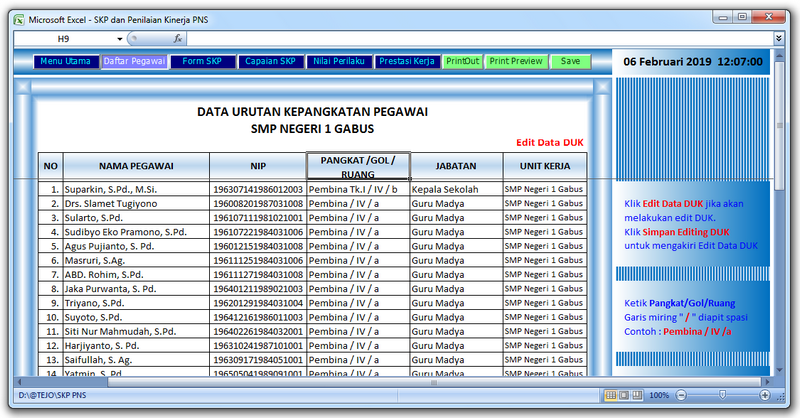Click the title DATA URUTAN KEPANGKATAN PEGAWAI
Screen dimensions: 800x418
click(x=312, y=112)
